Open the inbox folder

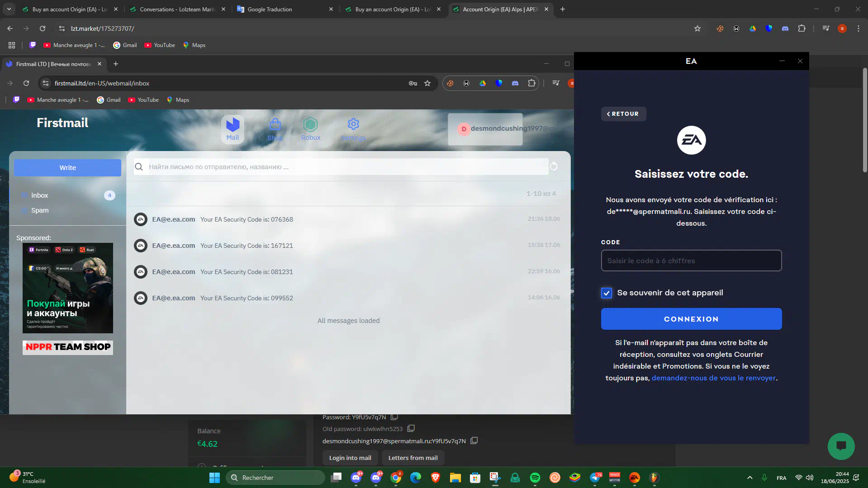point(68,195)
